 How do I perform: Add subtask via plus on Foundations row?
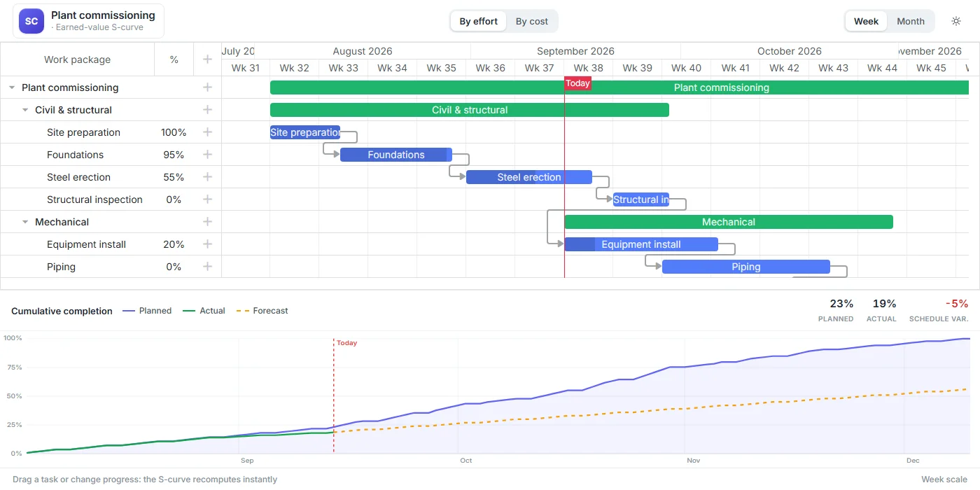pos(207,155)
